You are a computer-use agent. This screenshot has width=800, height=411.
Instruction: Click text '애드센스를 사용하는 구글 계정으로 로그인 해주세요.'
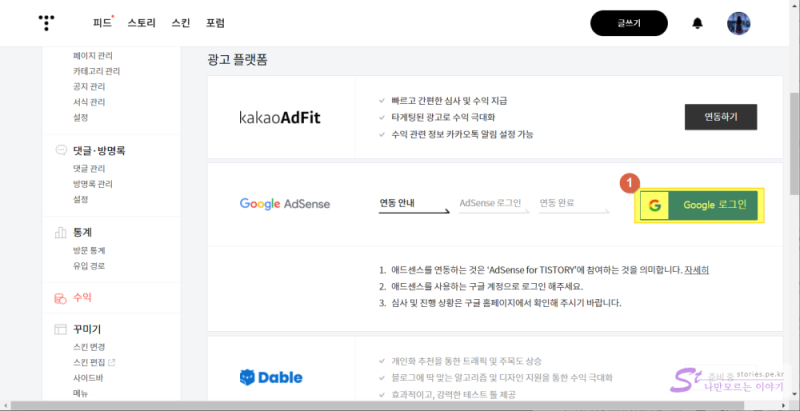click(x=487, y=287)
